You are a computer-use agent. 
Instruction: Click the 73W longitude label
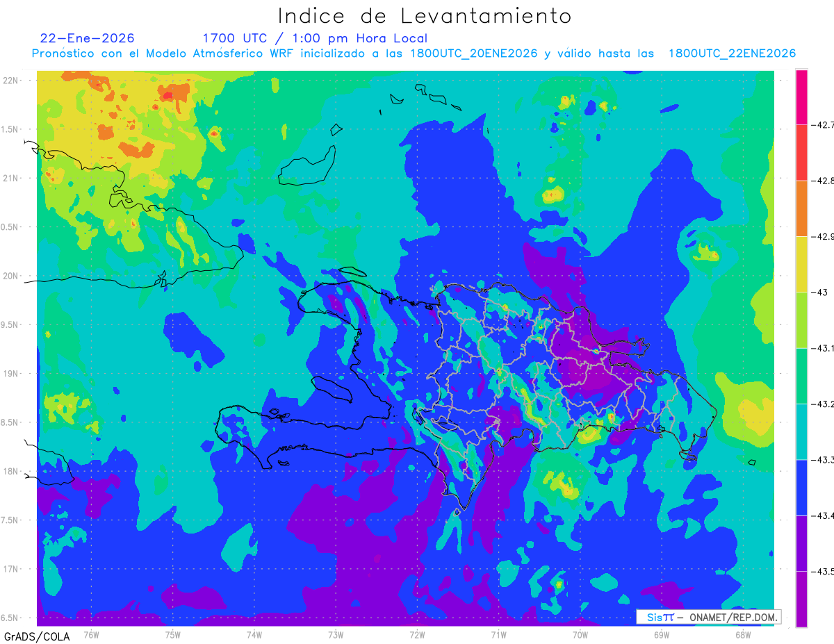(336, 634)
